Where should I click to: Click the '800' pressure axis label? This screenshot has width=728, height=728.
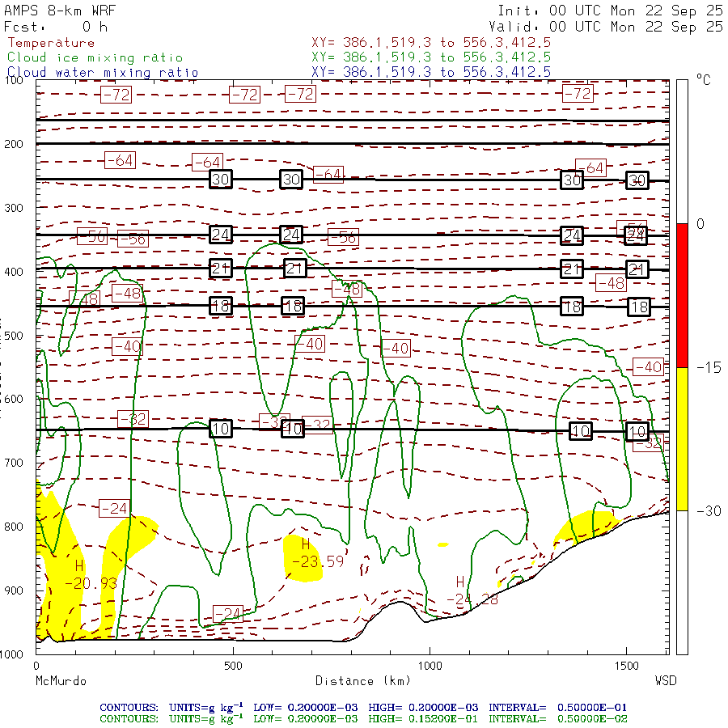(14, 527)
